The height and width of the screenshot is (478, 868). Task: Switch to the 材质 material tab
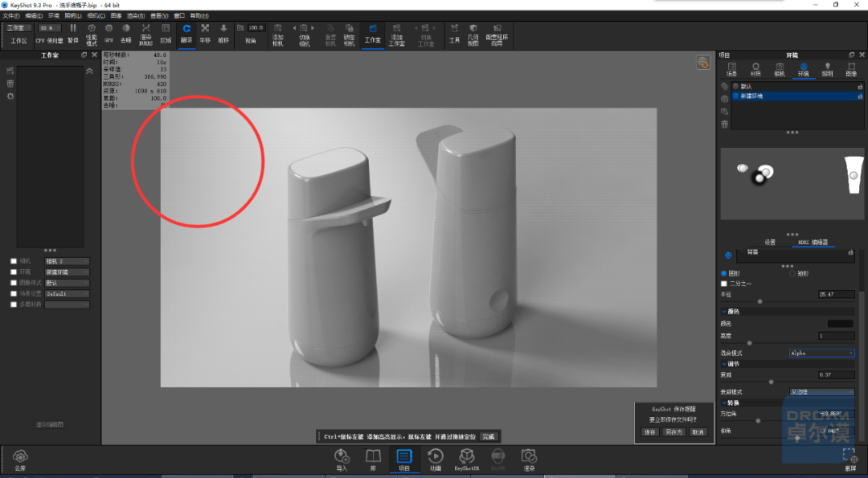pos(755,69)
